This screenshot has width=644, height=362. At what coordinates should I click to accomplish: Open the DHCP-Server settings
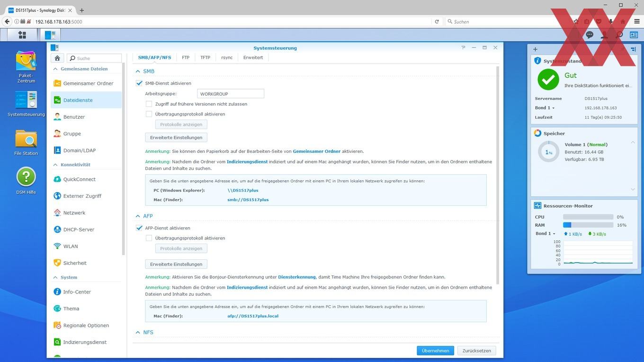point(86,230)
